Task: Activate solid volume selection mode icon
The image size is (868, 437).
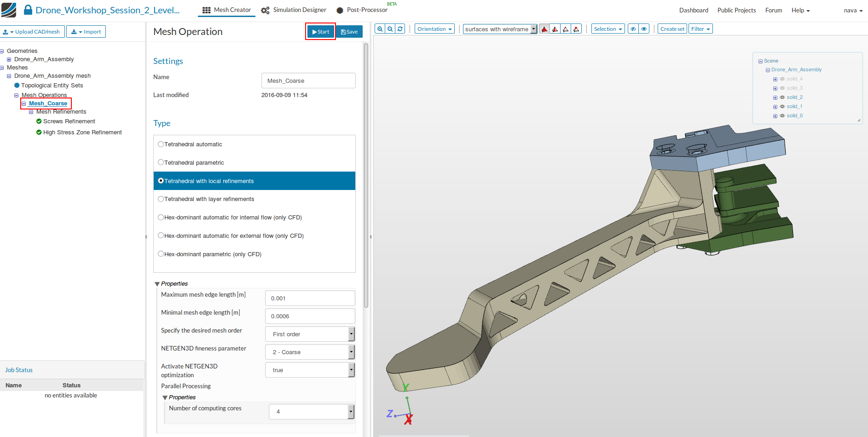Action: [544, 29]
